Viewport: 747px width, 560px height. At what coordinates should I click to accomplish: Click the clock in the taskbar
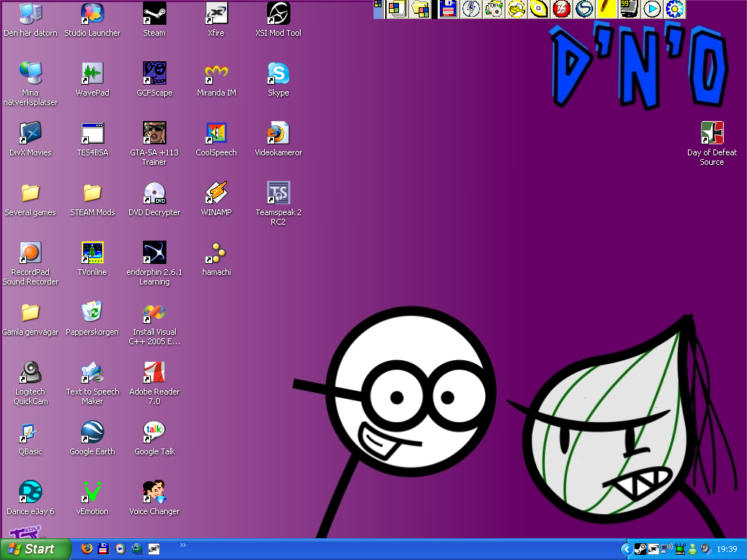[x=727, y=549]
